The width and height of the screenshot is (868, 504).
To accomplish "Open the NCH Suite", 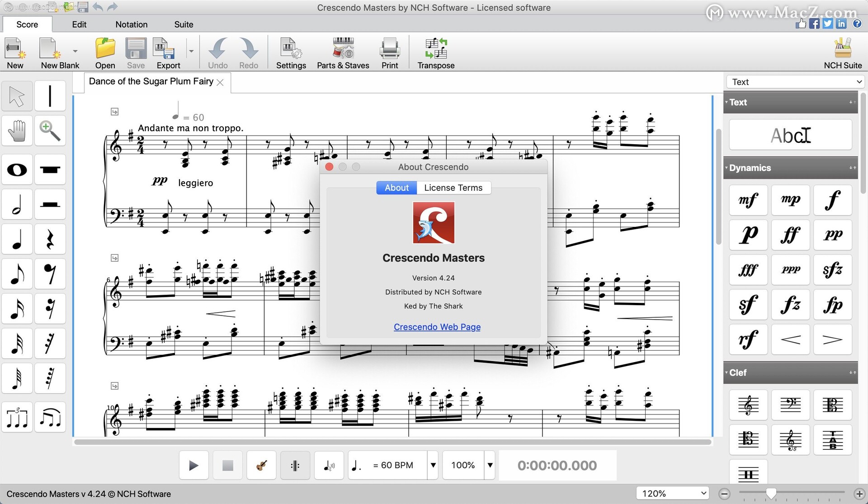I will point(843,53).
